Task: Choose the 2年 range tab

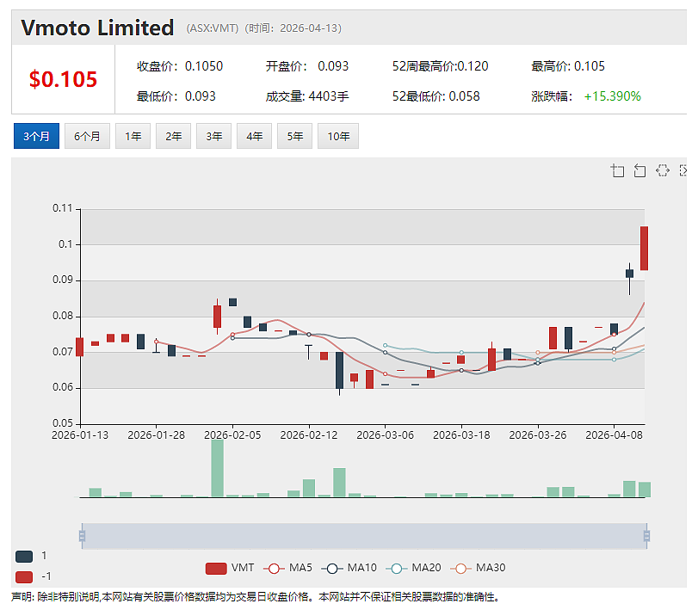Action: pos(174,136)
